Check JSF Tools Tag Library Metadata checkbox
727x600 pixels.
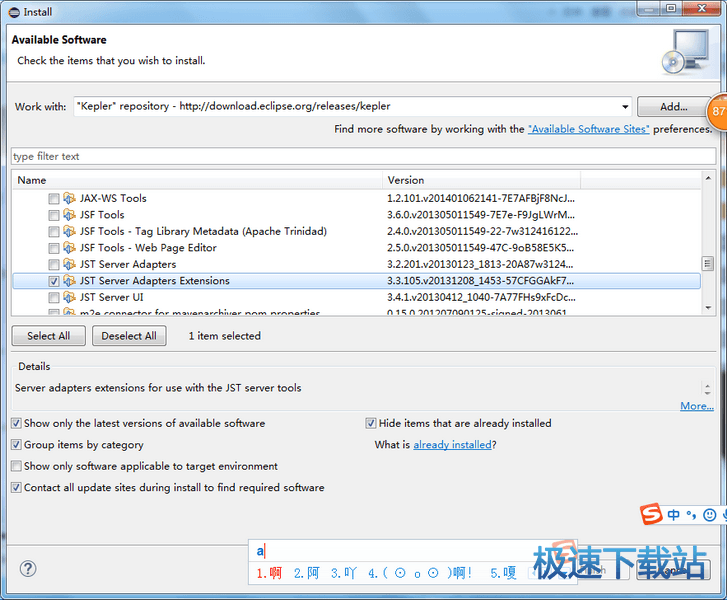[x=54, y=232]
